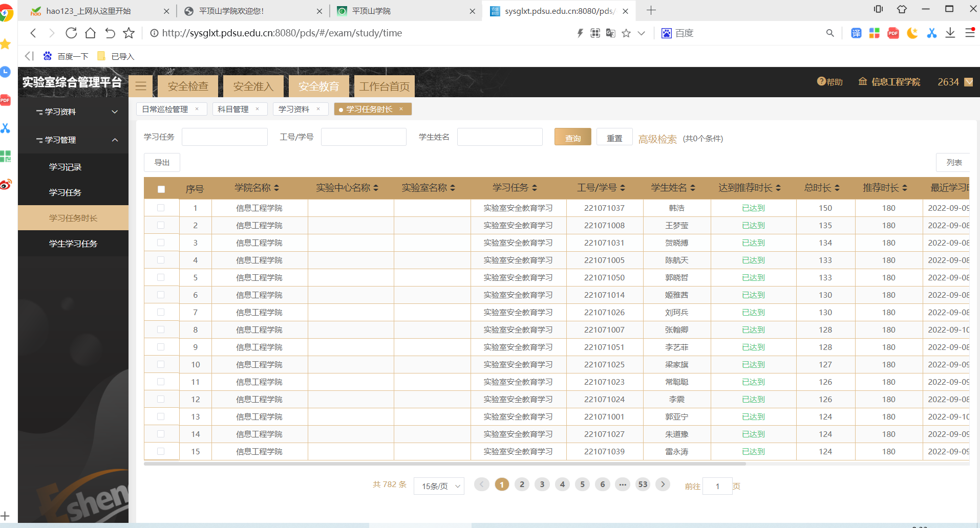This screenshot has width=980, height=528.
Task: Close the 学习任务时长 tab with its X
Action: [401, 109]
